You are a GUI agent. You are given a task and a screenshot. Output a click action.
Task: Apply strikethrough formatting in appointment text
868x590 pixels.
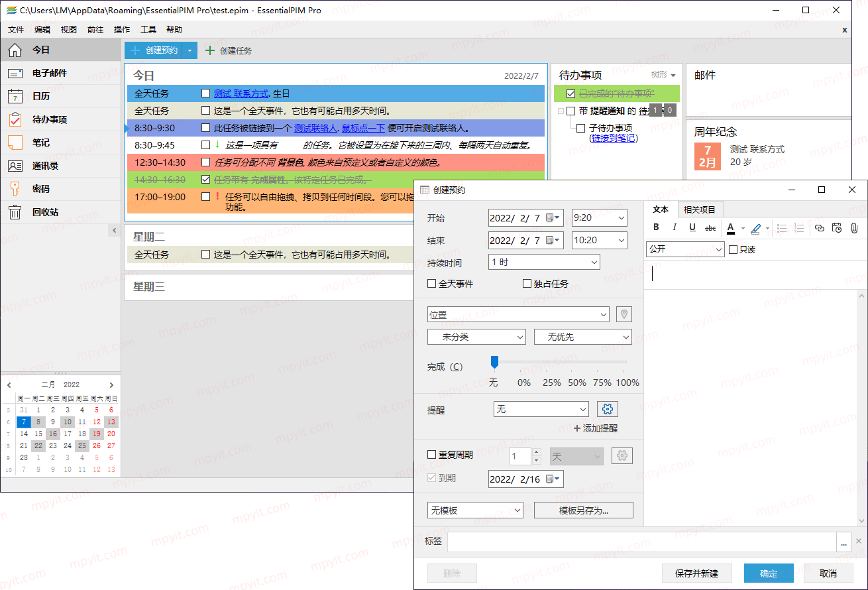click(x=710, y=227)
